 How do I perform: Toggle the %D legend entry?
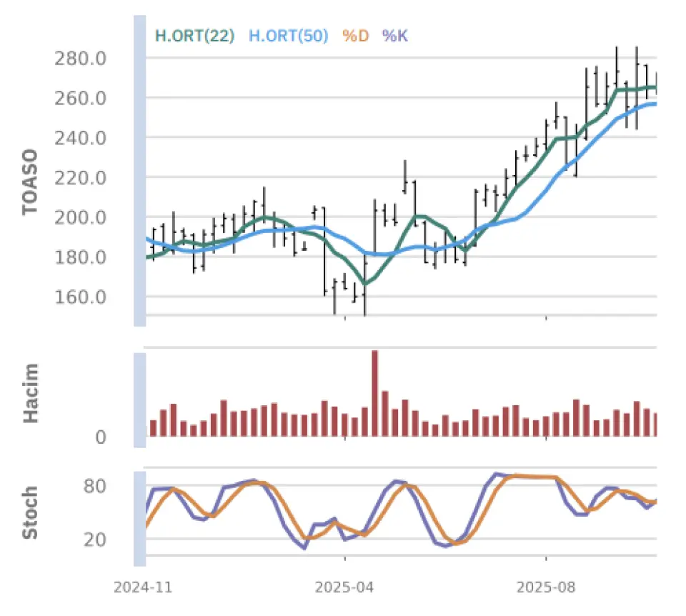tap(355, 36)
